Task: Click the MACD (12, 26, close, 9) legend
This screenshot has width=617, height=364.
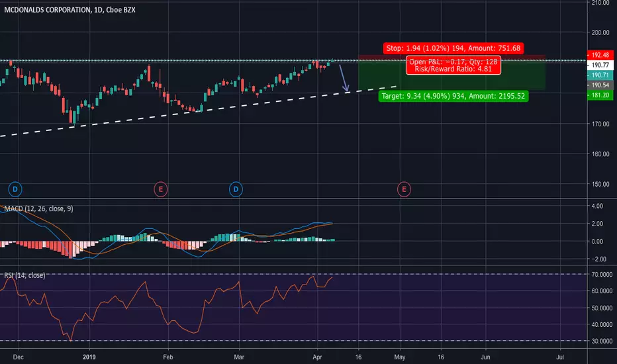Action: (38, 208)
